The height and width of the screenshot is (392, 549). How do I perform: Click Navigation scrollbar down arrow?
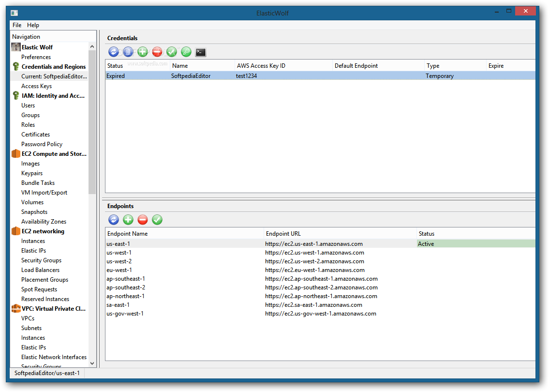pos(92,363)
